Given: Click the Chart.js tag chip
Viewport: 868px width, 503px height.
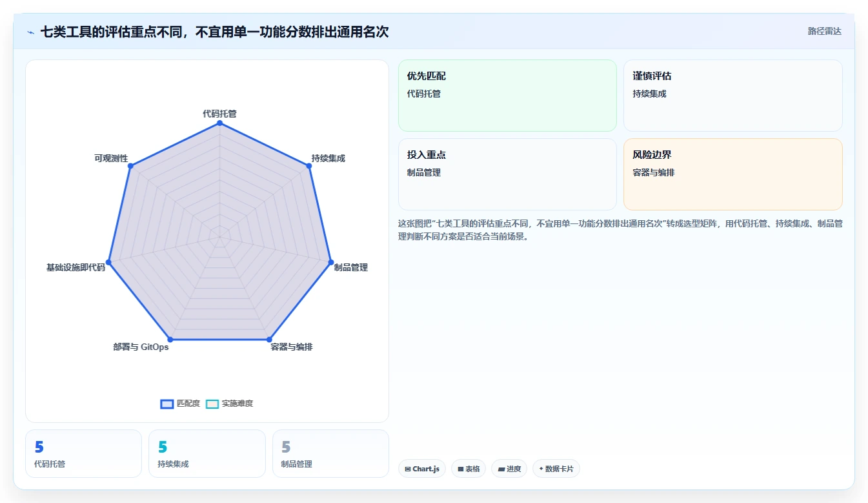Looking at the screenshot, I should click(422, 469).
